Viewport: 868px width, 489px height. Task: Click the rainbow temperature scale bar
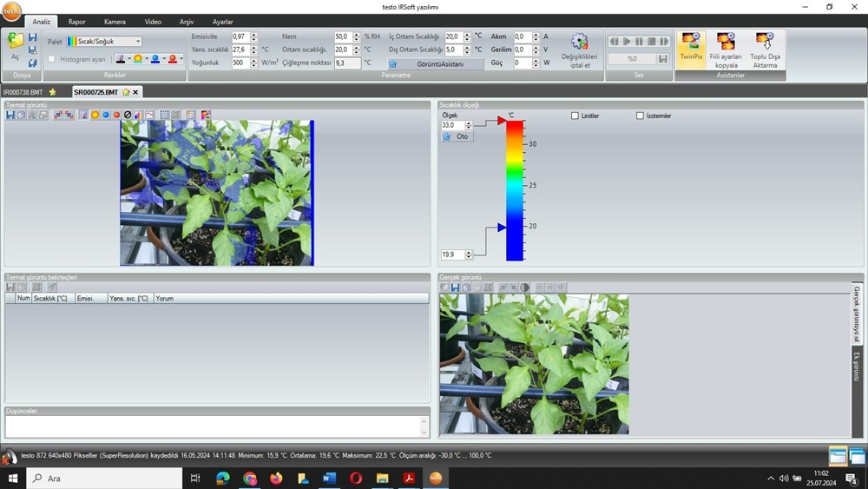point(515,190)
